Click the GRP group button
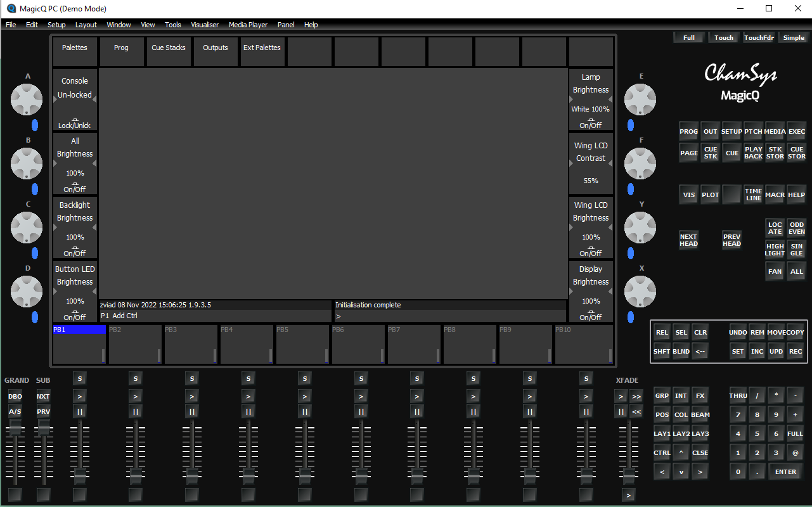The image size is (812, 507). click(x=662, y=395)
